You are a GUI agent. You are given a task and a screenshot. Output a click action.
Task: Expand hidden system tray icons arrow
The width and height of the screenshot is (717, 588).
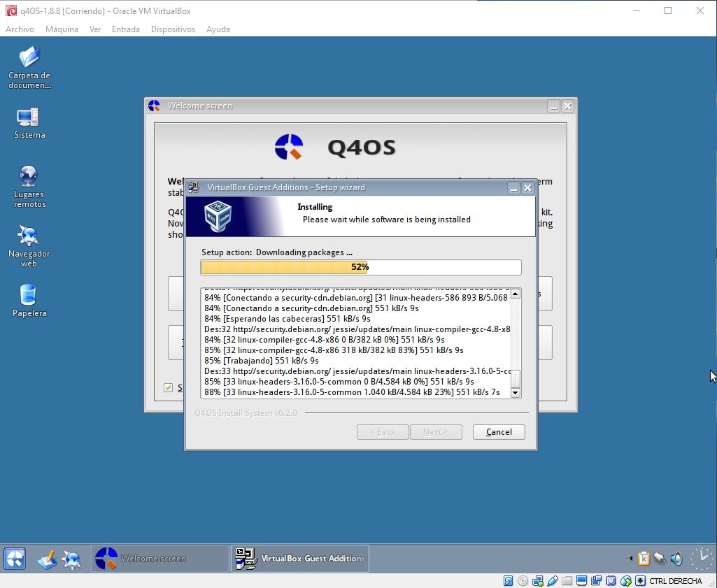click(631, 558)
